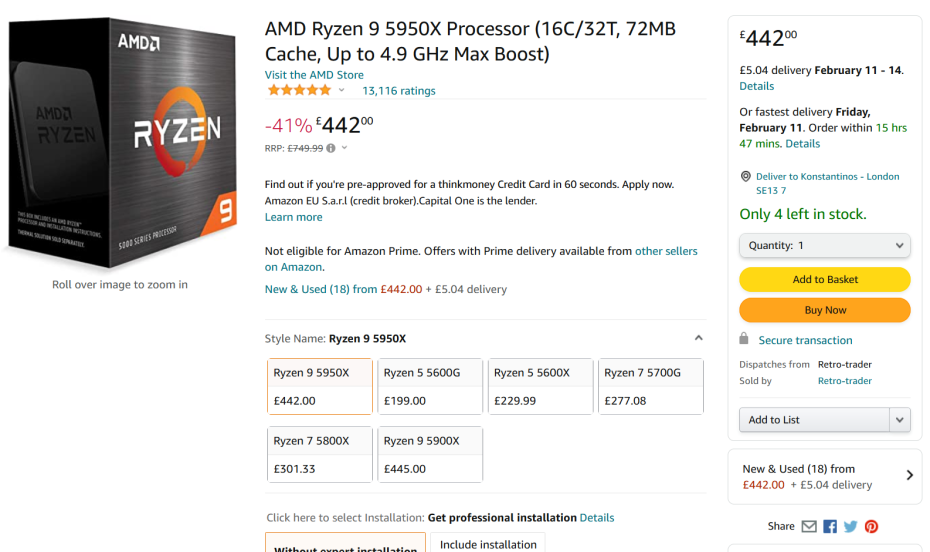Expand Add to List options arrow
930x552 pixels.
pos(900,420)
